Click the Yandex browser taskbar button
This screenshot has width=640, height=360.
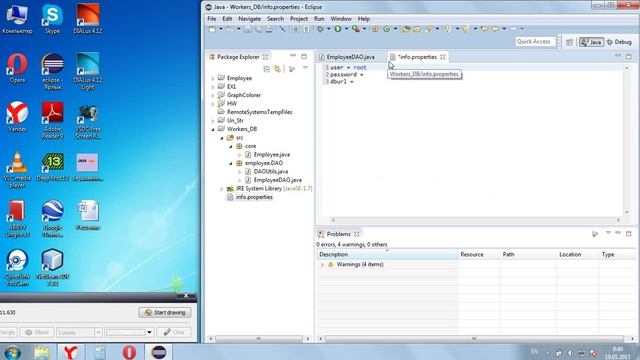[71, 352]
